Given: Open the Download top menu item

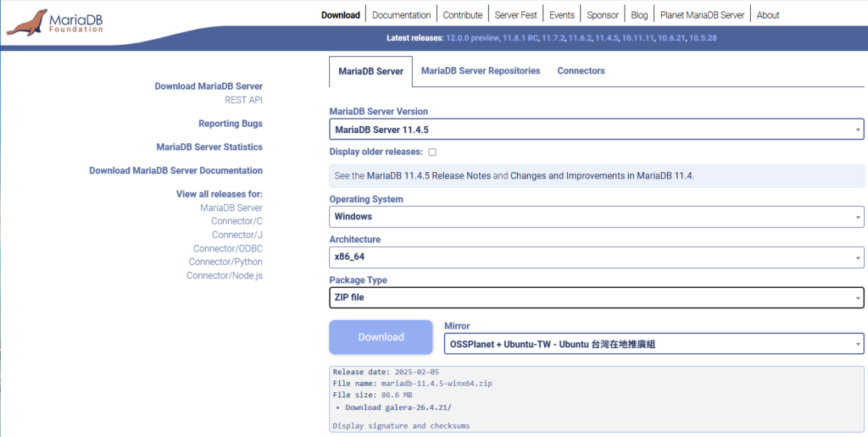Looking at the screenshot, I should point(341,15).
